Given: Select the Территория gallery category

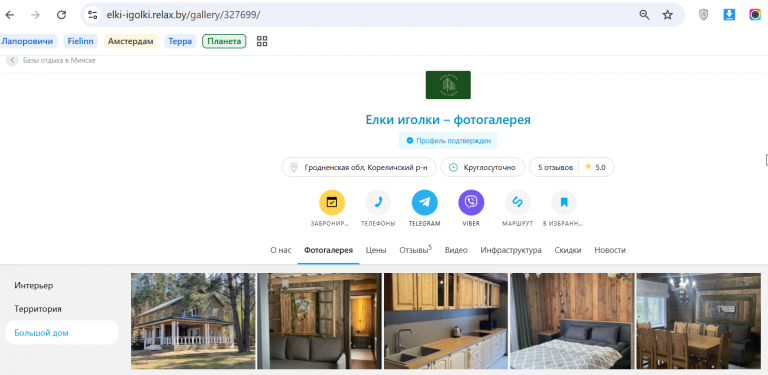Looking at the screenshot, I should [38, 309].
